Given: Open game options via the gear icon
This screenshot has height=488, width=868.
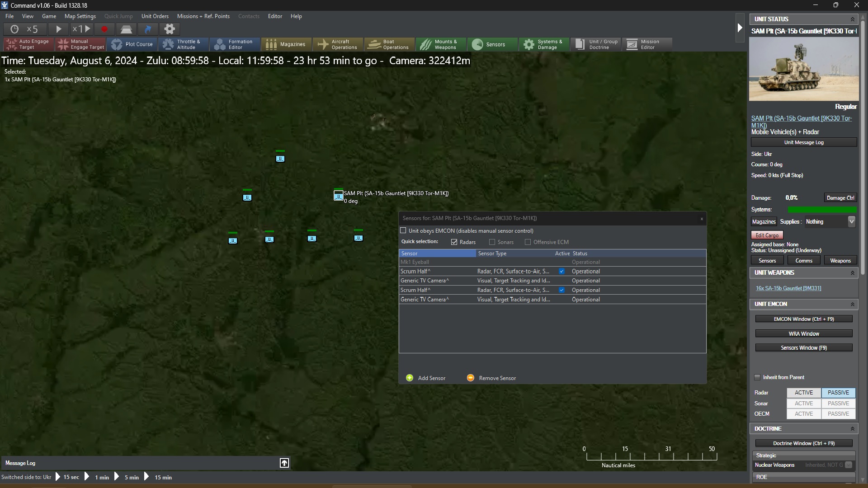Looking at the screenshot, I should 170,29.
